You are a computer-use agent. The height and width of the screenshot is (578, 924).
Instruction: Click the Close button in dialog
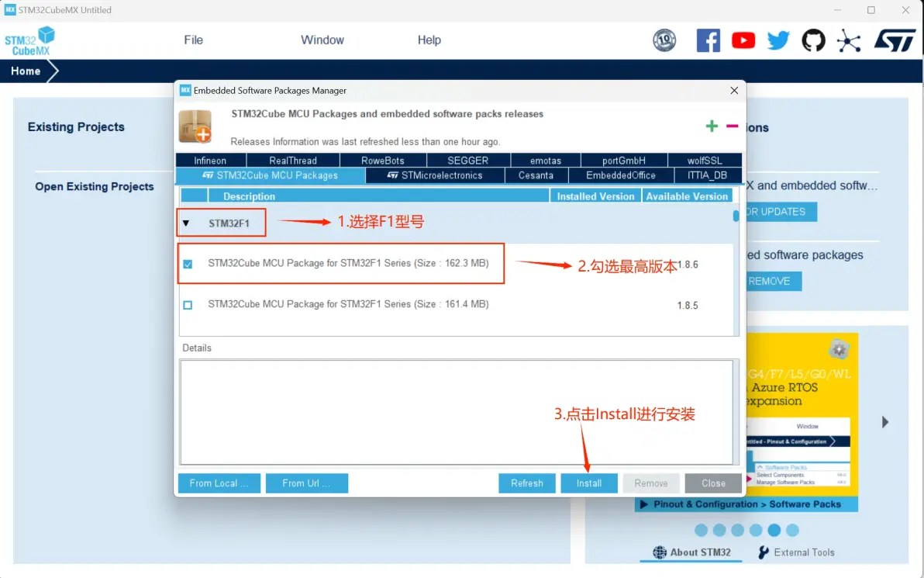click(x=713, y=483)
